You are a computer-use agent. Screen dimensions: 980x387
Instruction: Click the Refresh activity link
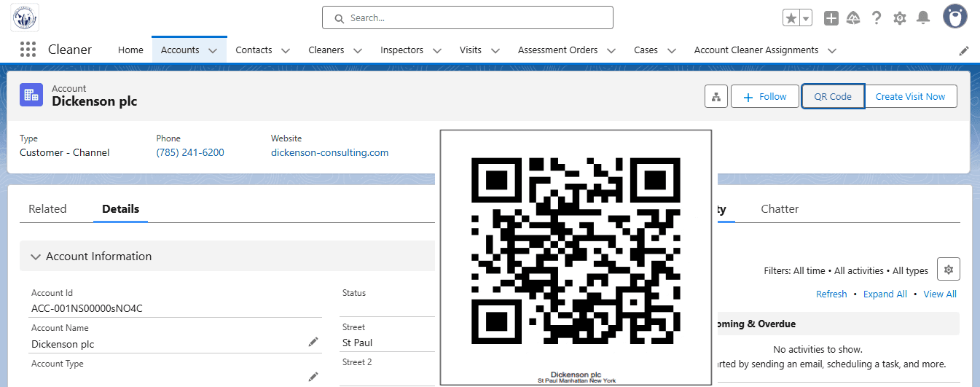(x=831, y=294)
